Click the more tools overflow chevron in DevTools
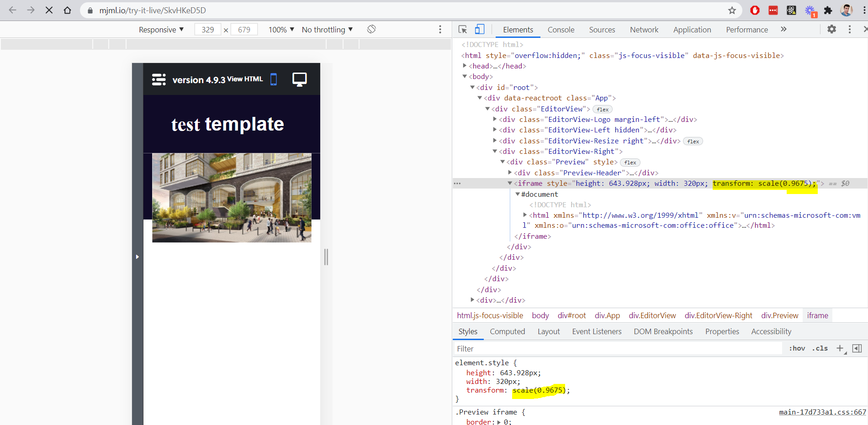The height and width of the screenshot is (425, 868). [783, 29]
